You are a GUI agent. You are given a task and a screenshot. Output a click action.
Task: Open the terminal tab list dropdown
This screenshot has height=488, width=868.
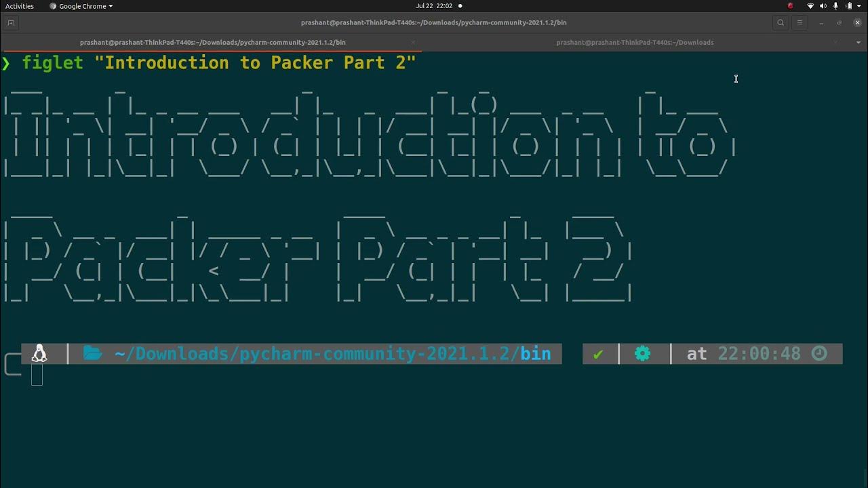click(858, 42)
